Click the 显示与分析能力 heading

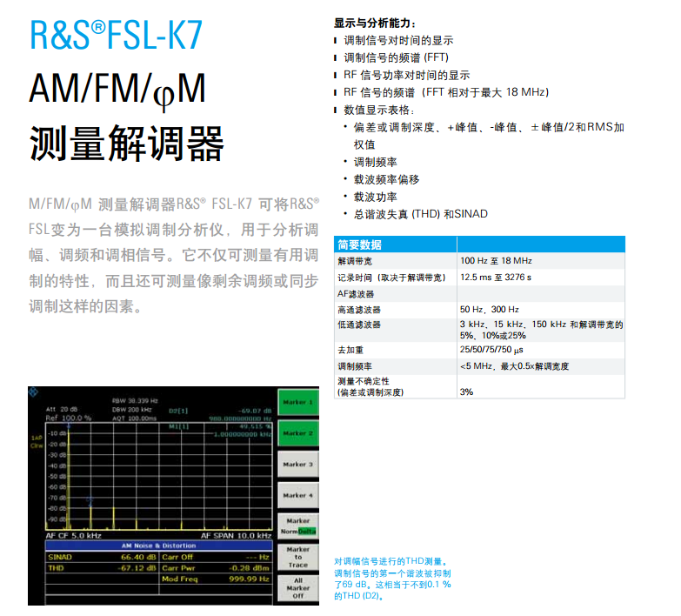click(374, 23)
